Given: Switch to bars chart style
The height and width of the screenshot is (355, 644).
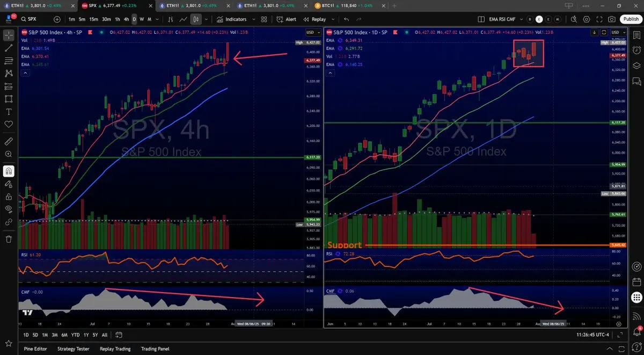Looking at the screenshot, I should (x=170, y=19).
